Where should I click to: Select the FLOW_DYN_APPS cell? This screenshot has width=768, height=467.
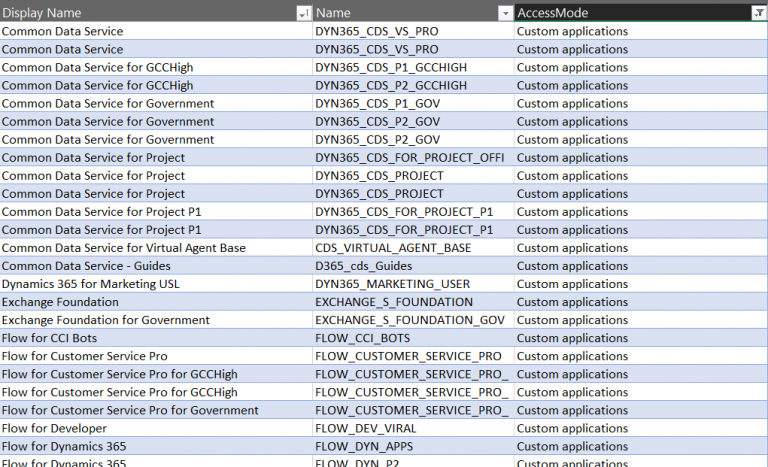tap(364, 446)
